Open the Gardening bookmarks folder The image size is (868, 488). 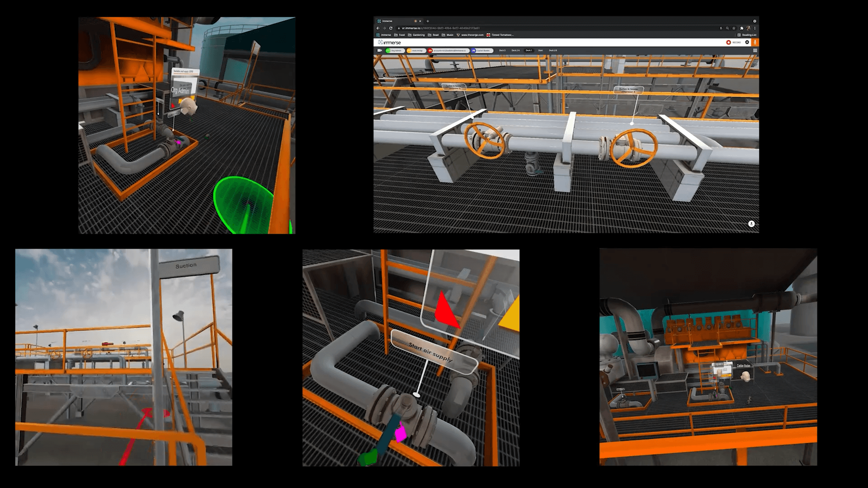[x=416, y=35]
